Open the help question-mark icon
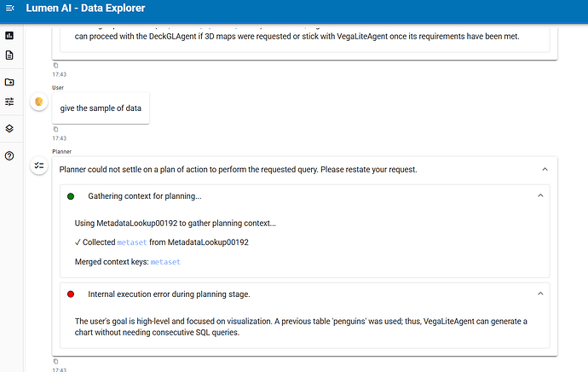This screenshot has width=588, height=372. click(9, 155)
